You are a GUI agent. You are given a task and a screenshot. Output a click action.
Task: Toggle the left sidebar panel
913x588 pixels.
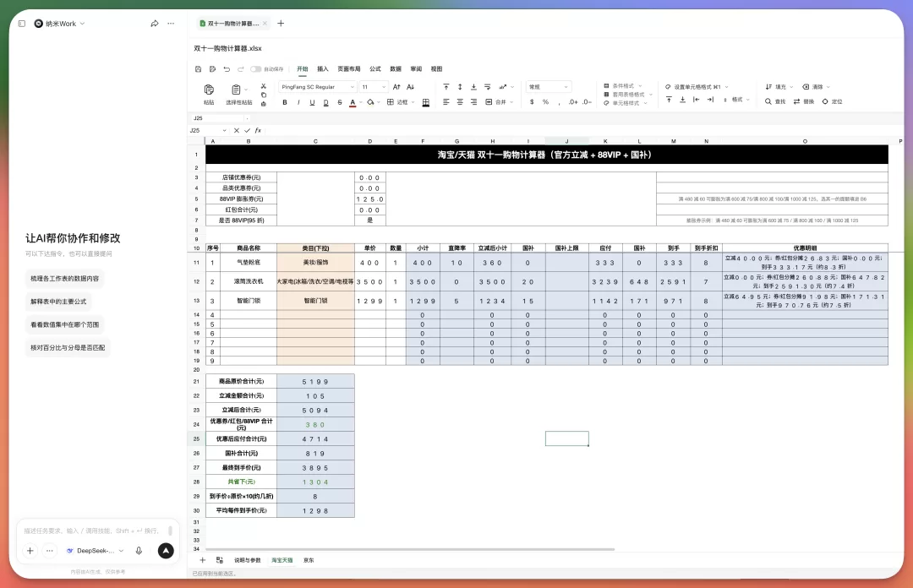click(x=21, y=24)
